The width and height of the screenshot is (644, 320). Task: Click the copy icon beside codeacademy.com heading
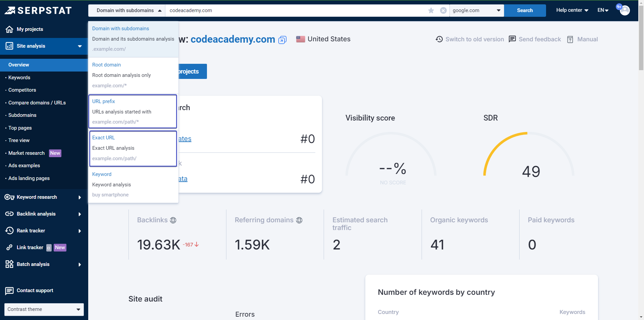point(282,40)
